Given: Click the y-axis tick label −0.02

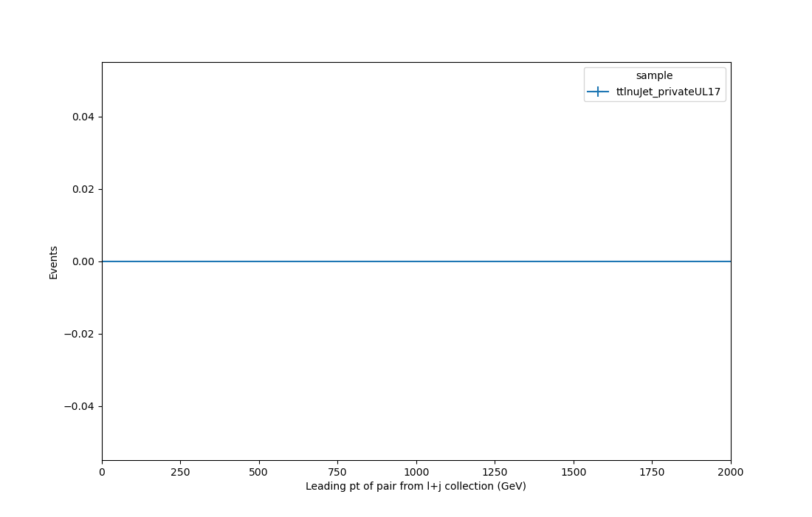Looking at the screenshot, I should pos(79,334).
